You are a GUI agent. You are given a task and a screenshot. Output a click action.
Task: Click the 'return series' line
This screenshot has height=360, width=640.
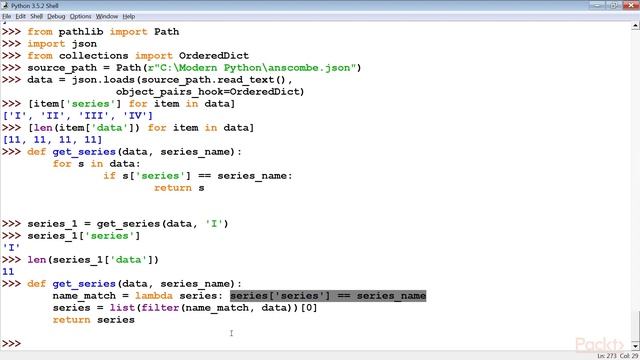(94, 320)
